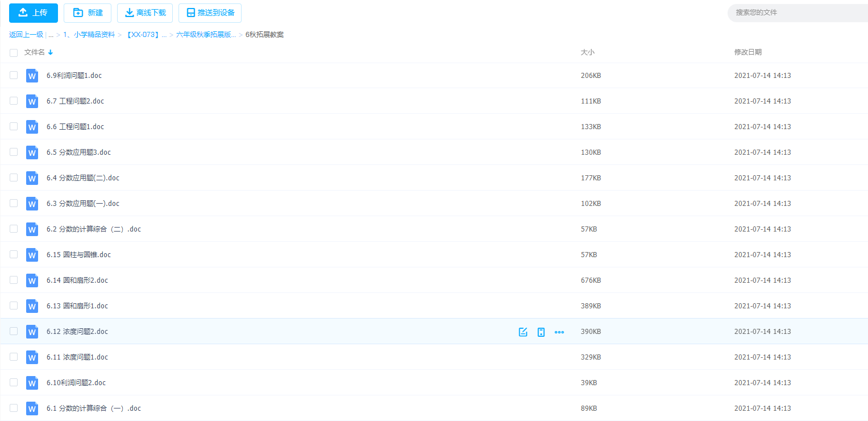Viewport: 868px width, 421px height.
Task: Click the 上传 upload button
Action: click(33, 13)
